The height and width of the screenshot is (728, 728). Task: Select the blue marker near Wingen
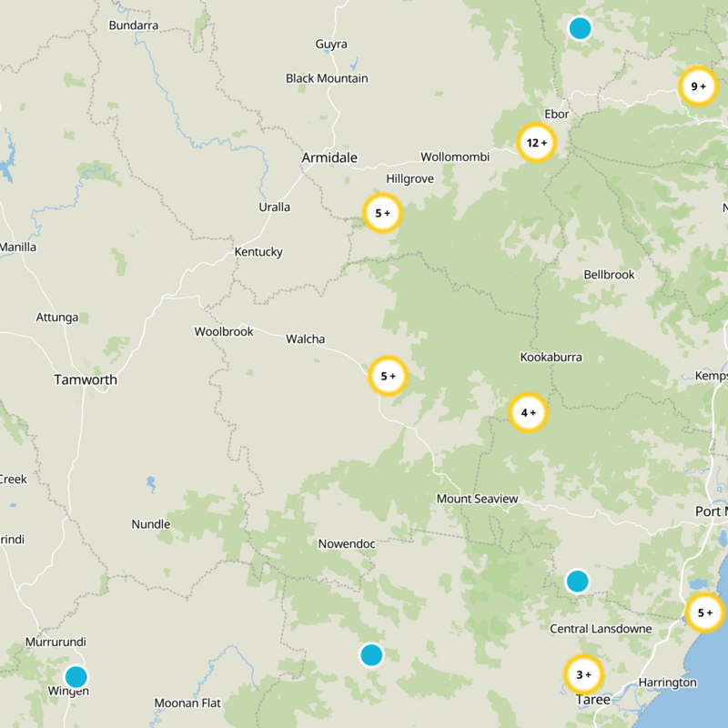click(x=76, y=677)
